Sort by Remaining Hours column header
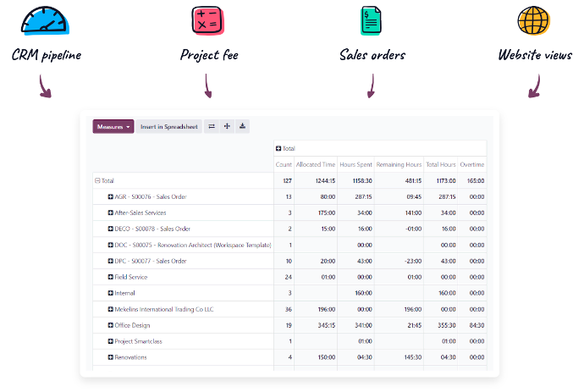The image size is (584, 392). pyautogui.click(x=399, y=164)
